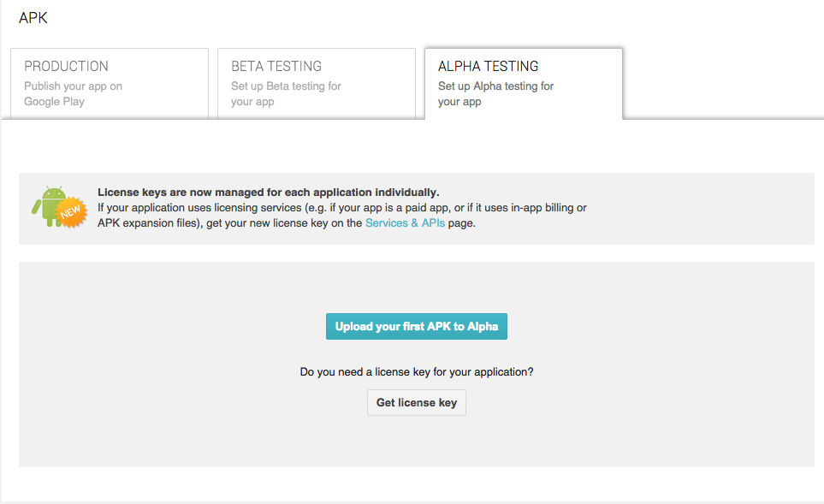
Task: Open the Beta Testing tab
Action: click(317, 84)
